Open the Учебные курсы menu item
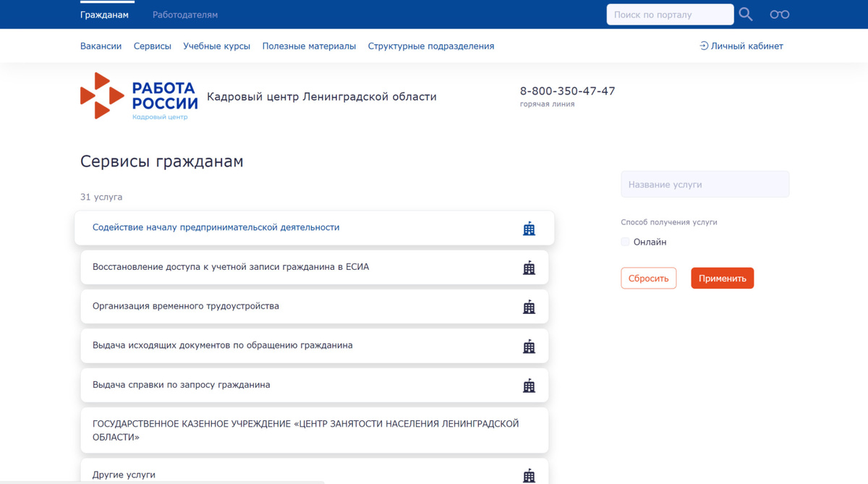The height and width of the screenshot is (484, 868). 216,46
